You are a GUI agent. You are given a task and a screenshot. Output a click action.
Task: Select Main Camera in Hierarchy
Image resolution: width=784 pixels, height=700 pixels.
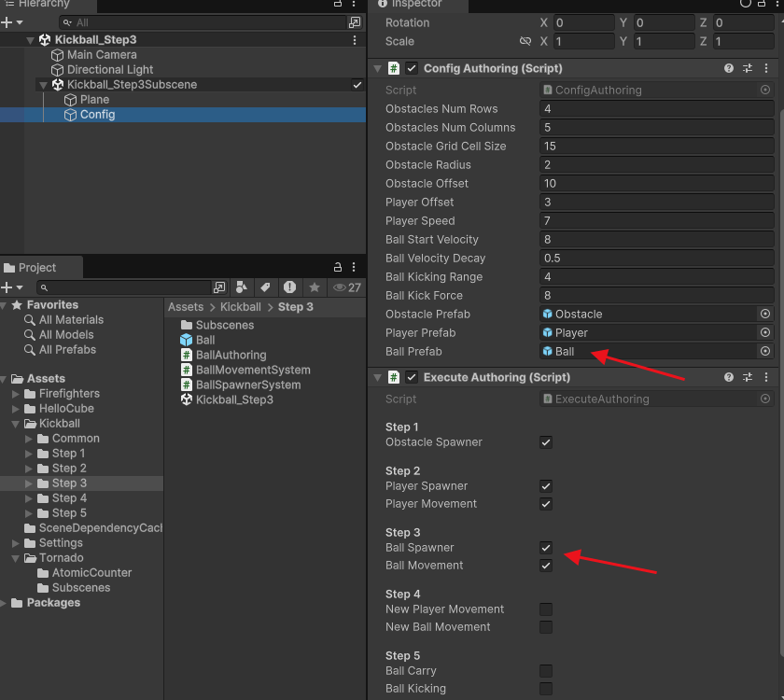click(94, 55)
